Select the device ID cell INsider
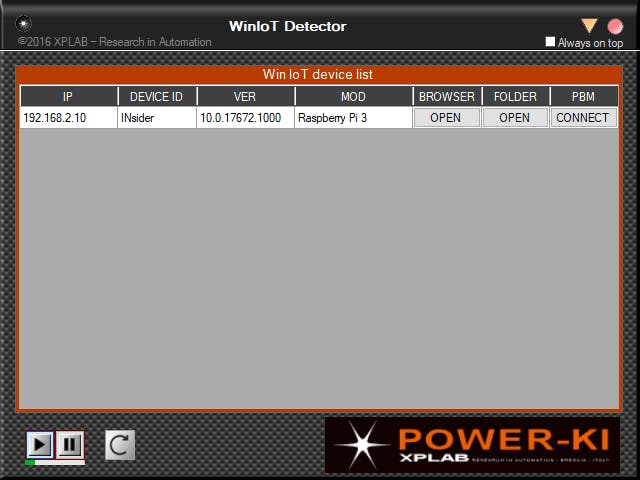 coord(157,118)
